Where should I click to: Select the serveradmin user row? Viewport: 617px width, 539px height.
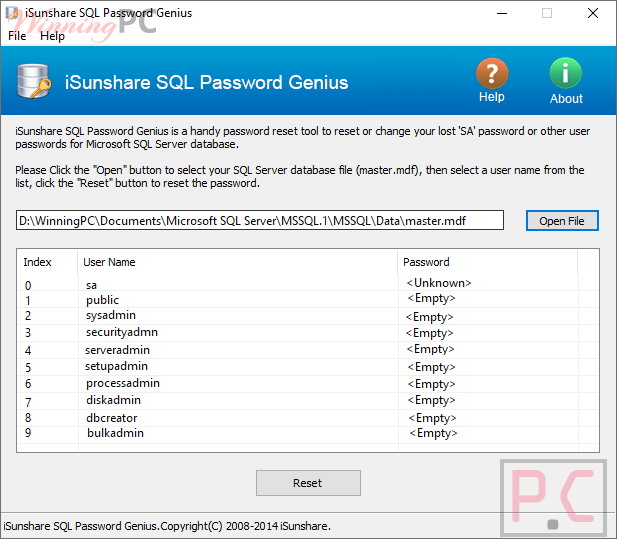(x=308, y=350)
